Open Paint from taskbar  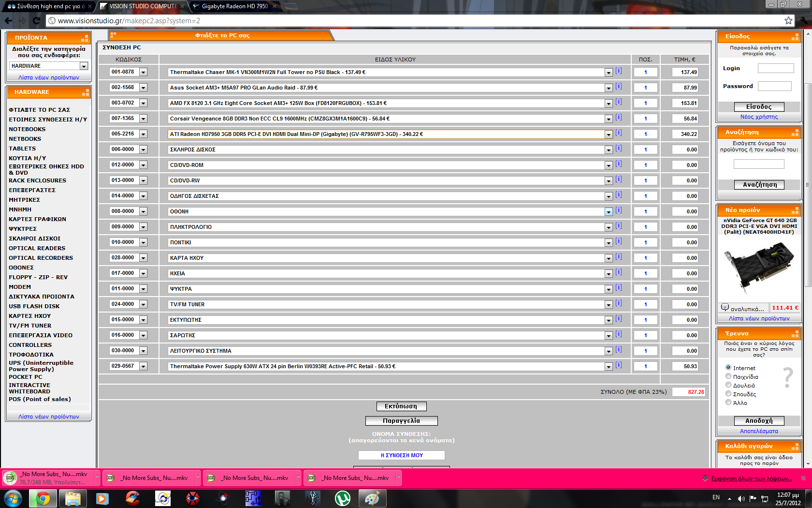tap(372, 498)
